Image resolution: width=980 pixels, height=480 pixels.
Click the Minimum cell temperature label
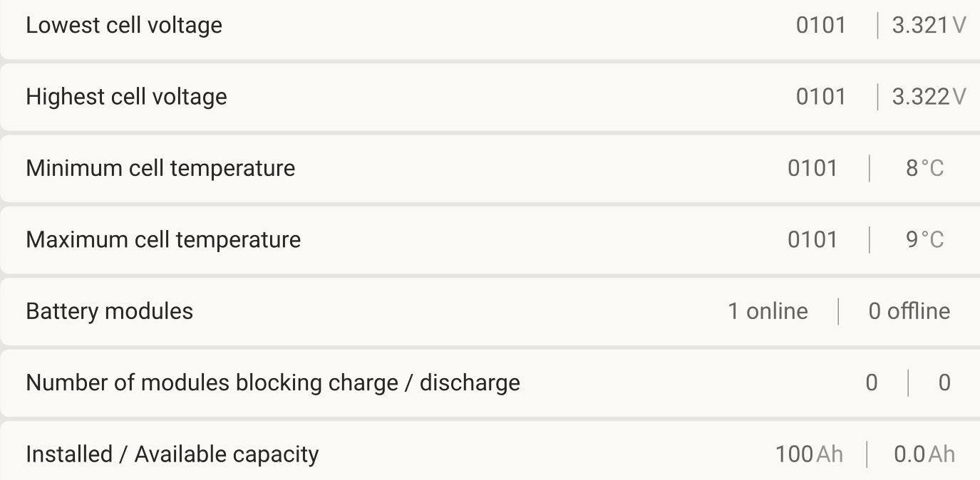pos(160,168)
